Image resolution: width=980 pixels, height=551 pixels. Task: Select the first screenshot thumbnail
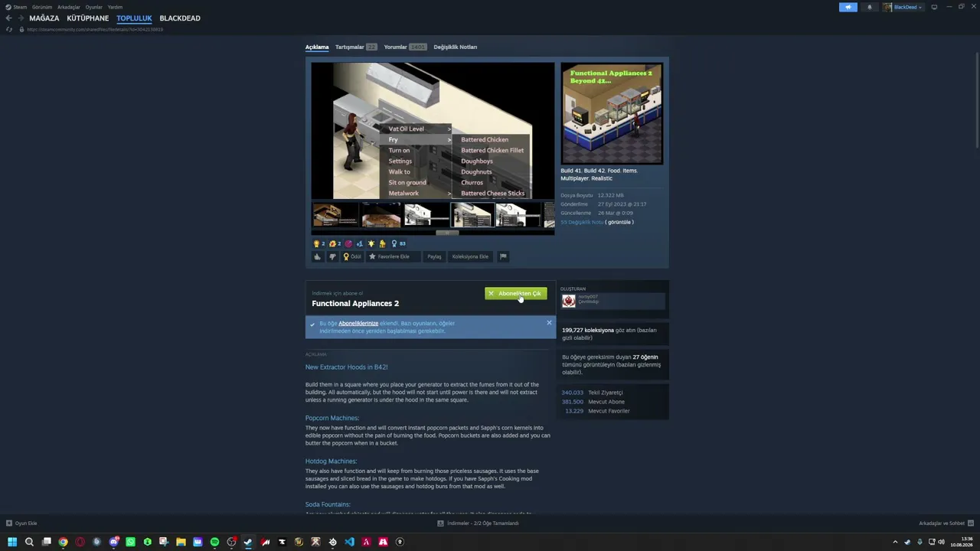click(x=335, y=214)
